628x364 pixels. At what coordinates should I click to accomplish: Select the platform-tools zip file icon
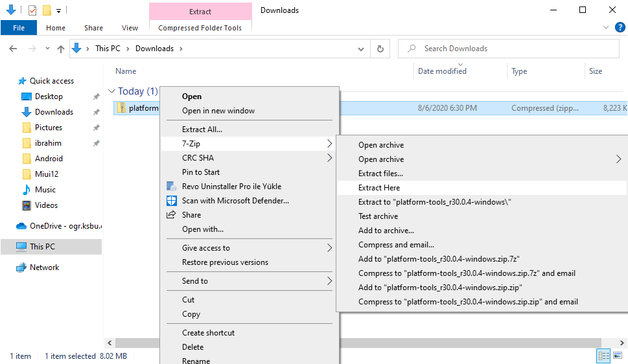pos(121,108)
